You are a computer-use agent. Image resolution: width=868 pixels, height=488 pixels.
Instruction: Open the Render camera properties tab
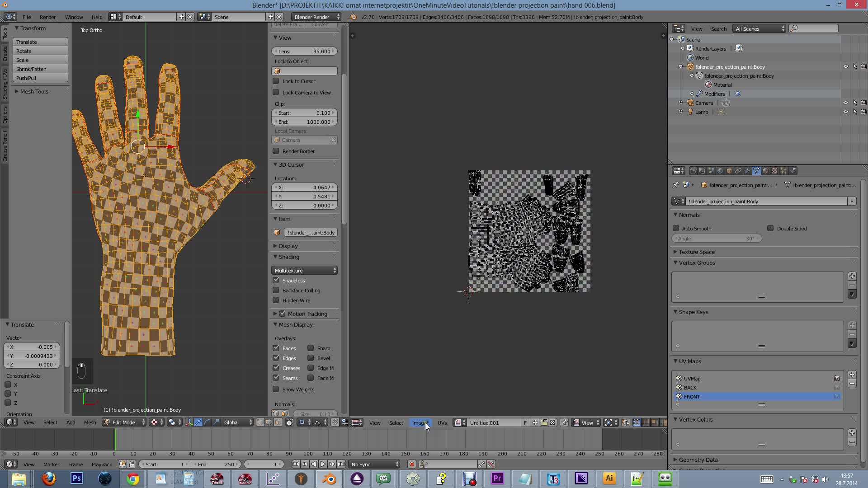coord(693,171)
